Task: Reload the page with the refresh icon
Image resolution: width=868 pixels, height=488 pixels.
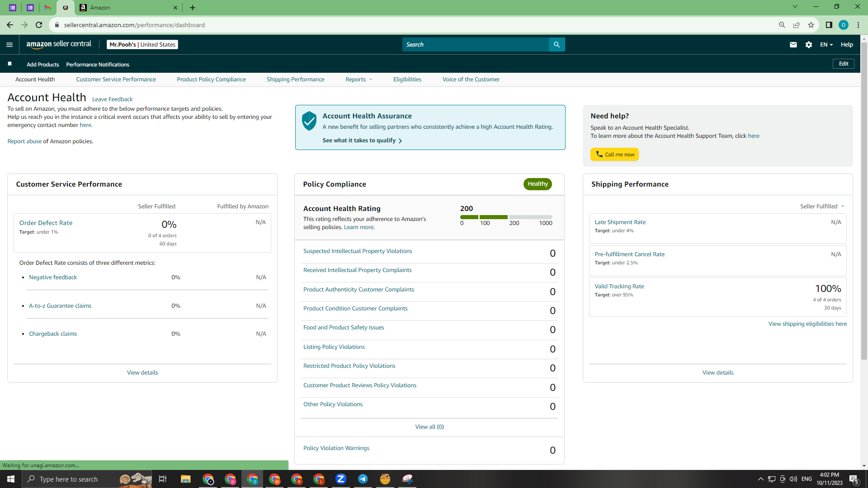Action: click(x=39, y=25)
